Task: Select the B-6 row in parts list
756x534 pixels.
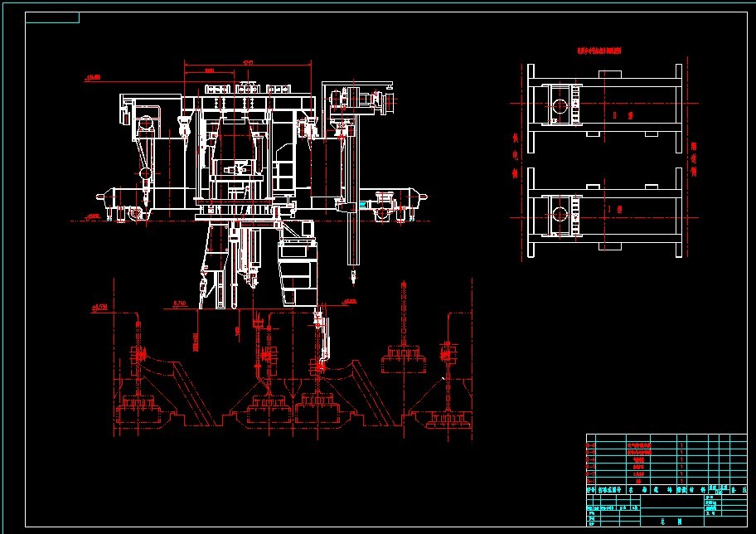Action: pos(637,445)
